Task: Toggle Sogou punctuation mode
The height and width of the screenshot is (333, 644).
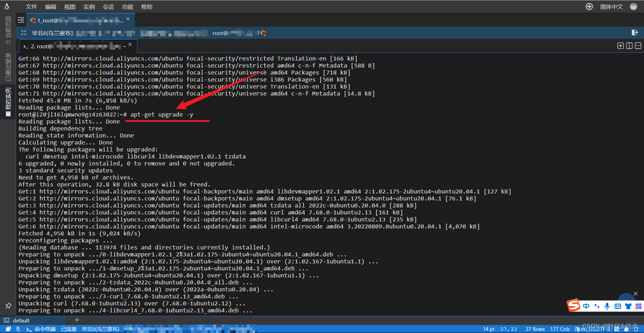Action: (597, 306)
